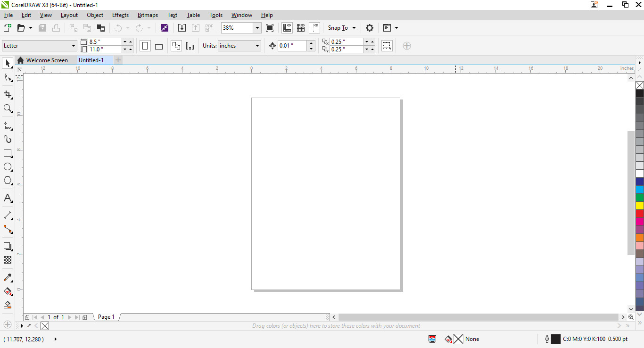Screen dimensions: 644x348
Task: Expand status bar cursor info arrow
Action: click(56, 339)
